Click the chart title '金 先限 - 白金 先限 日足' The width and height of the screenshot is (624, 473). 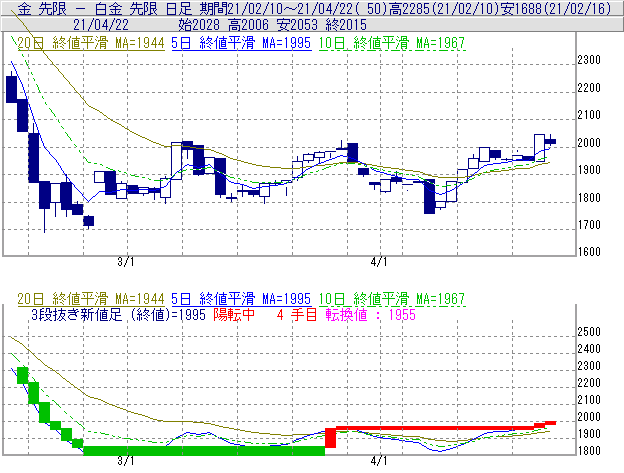click(x=105, y=8)
